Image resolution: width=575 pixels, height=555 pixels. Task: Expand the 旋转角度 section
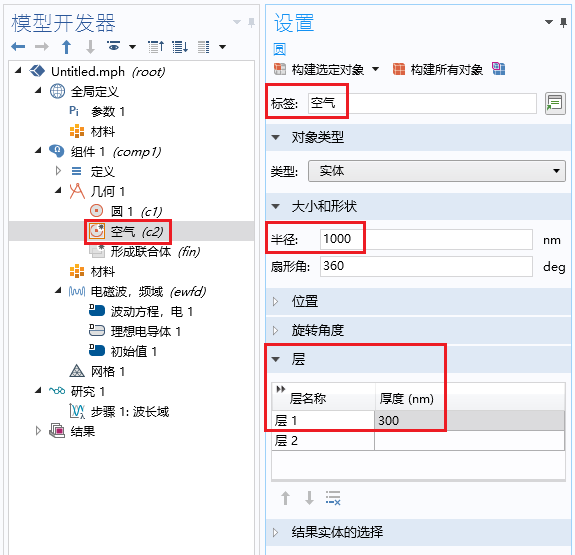[x=275, y=331]
